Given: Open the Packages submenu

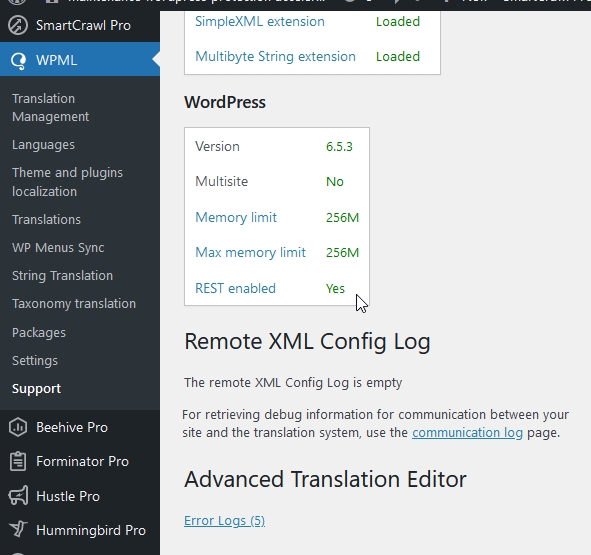Looking at the screenshot, I should (x=39, y=333).
